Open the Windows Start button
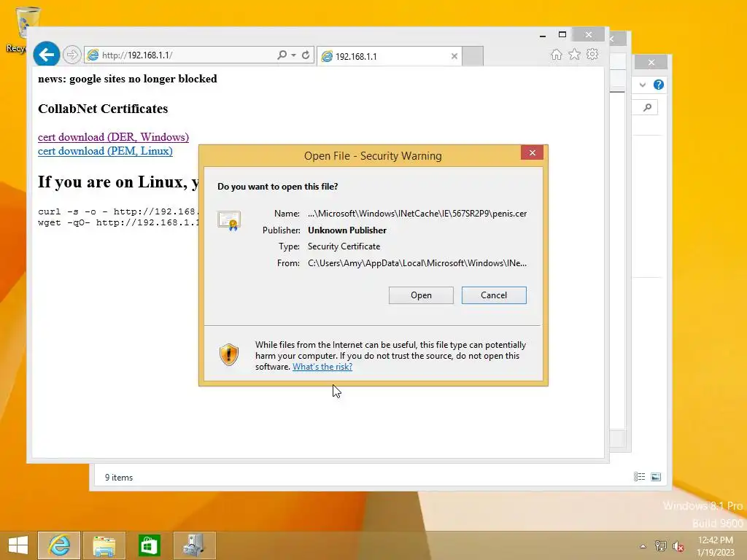 tap(18, 545)
